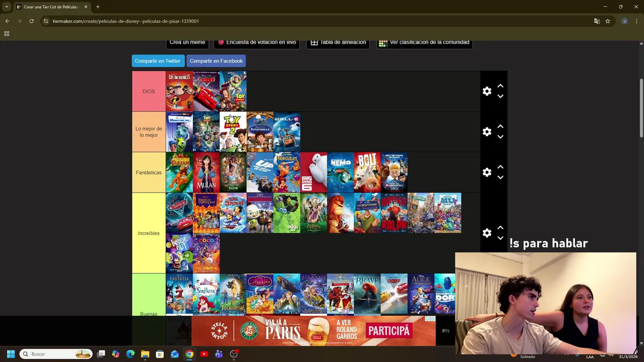
Task: Open Microsoft Edge from the taskbar
Action: (x=130, y=354)
